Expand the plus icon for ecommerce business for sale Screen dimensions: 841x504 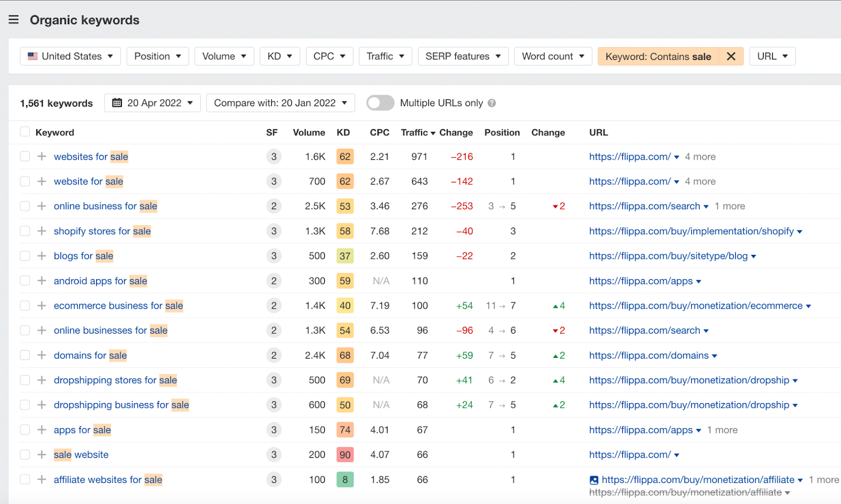pos(42,305)
